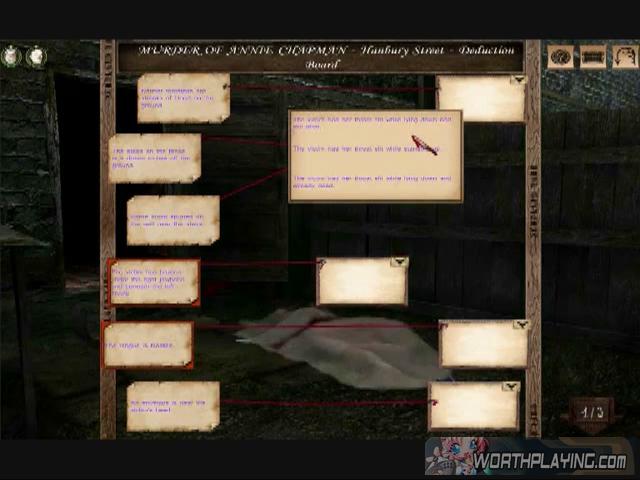Click the second round portrait icon at top-left
This screenshot has height=480, width=640.
pyautogui.click(x=36, y=57)
